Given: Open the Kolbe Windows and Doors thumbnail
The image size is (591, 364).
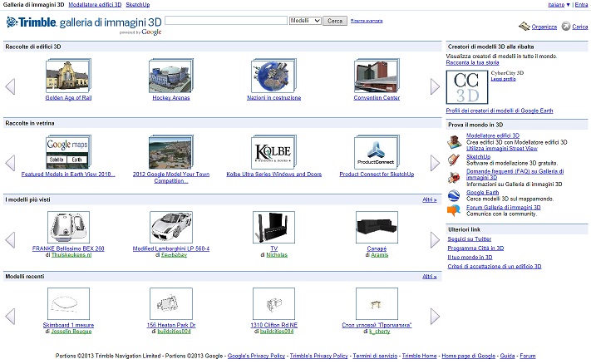Looking at the screenshot, I should (x=274, y=152).
